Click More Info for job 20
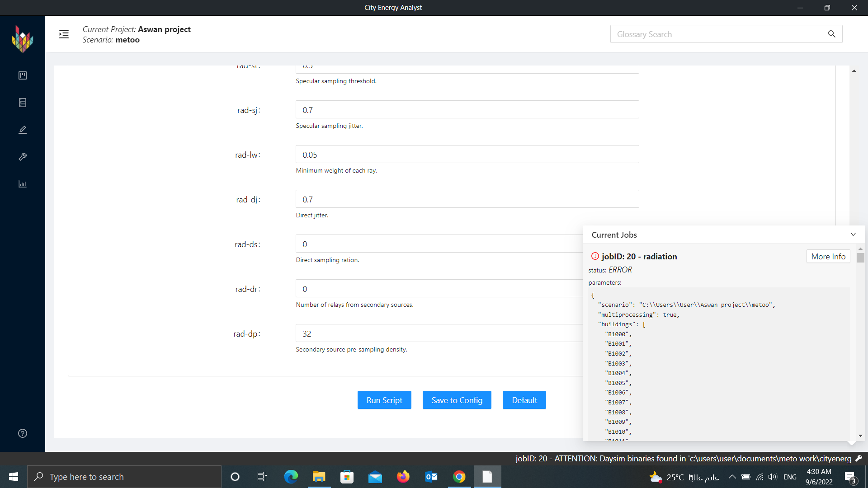This screenshot has width=868, height=488. click(828, 256)
